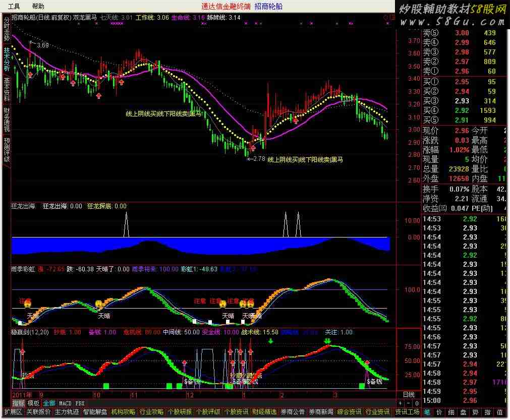Click the 14:59 trade tick row

coord(465,391)
